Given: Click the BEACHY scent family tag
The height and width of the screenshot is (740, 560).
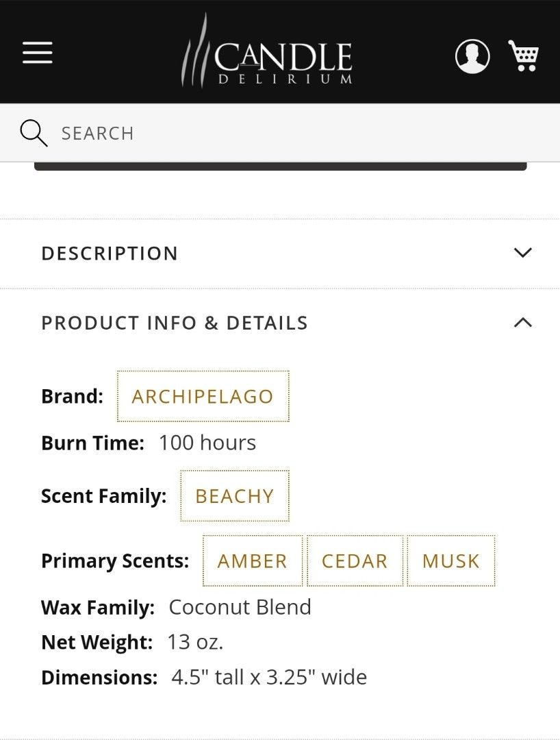Looking at the screenshot, I should pyautogui.click(x=234, y=495).
